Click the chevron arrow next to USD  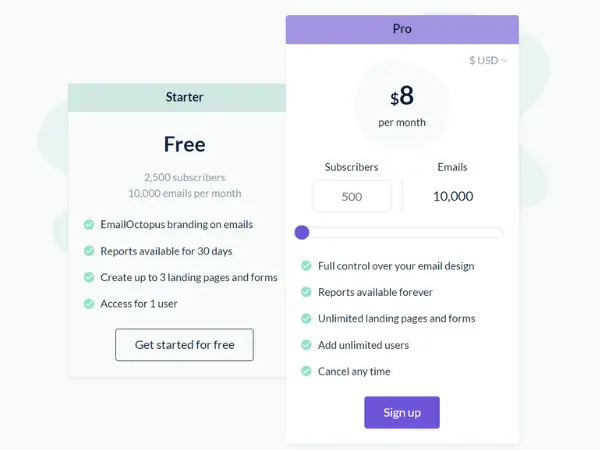[x=504, y=61]
